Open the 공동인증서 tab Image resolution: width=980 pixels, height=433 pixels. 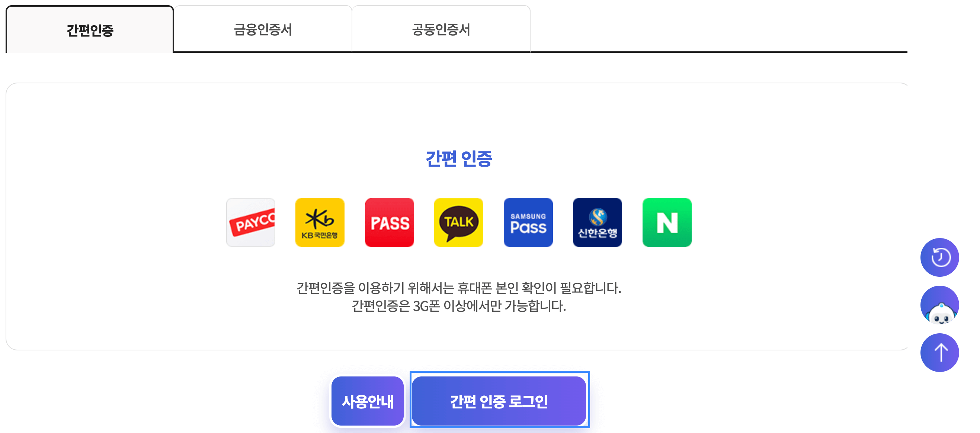click(441, 29)
